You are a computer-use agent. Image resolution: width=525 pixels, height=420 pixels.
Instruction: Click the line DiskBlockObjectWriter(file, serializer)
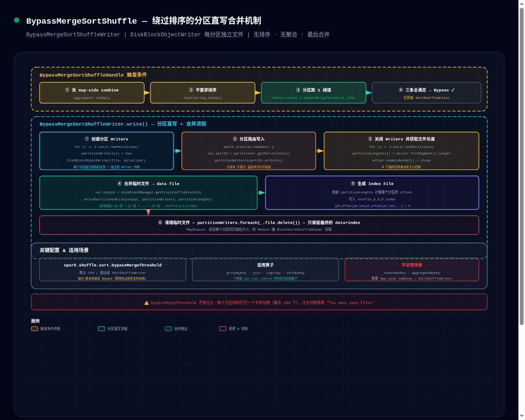pyautogui.click(x=106, y=161)
